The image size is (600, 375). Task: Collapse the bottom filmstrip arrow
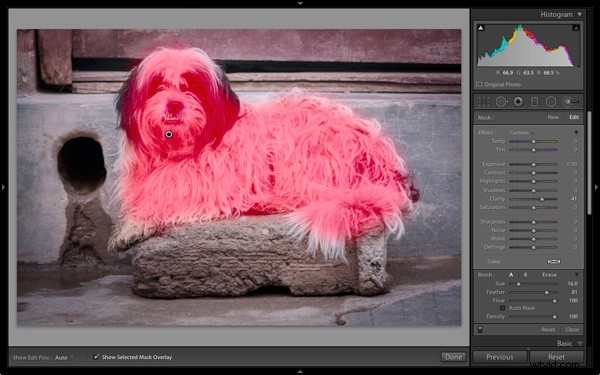click(300, 372)
